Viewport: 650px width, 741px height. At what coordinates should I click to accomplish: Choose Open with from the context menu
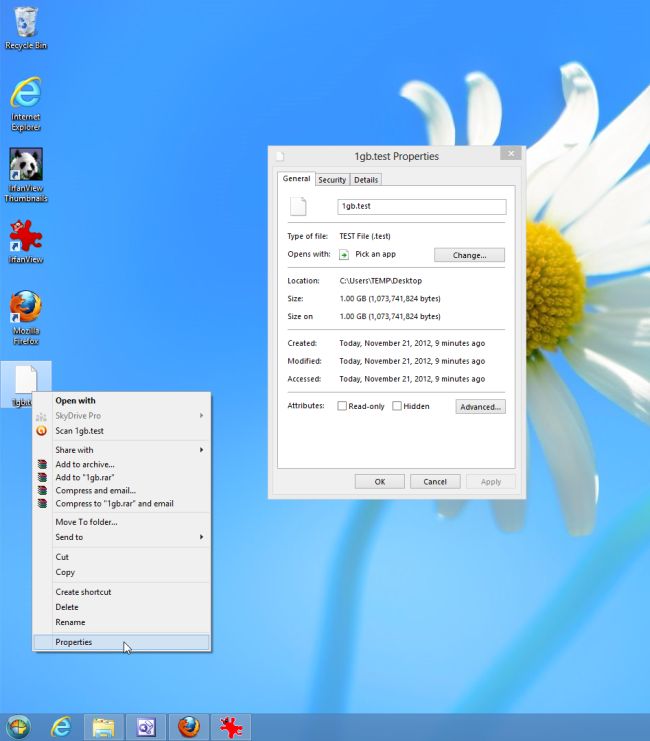click(x=121, y=400)
